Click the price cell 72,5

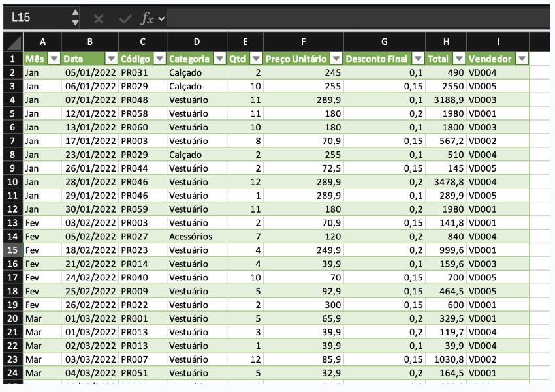(304, 168)
